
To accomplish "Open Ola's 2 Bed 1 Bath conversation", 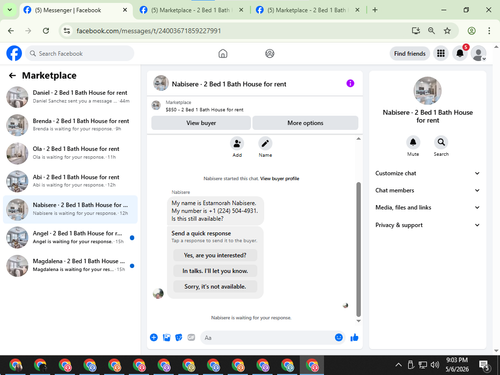I will 70,153.
